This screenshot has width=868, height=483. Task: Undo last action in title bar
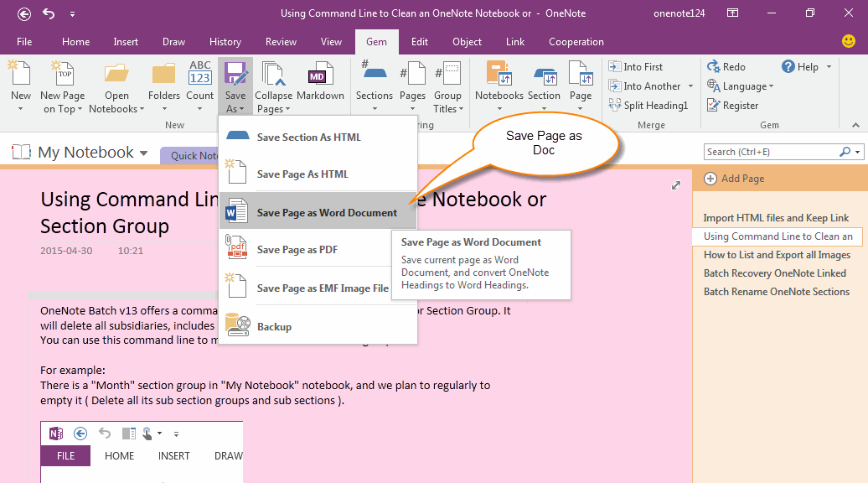49,13
